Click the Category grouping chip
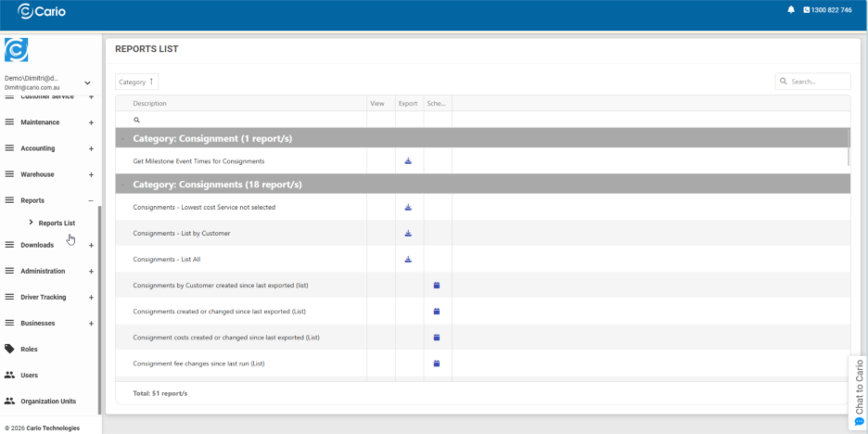Viewport: 868px width, 434px height. click(137, 82)
